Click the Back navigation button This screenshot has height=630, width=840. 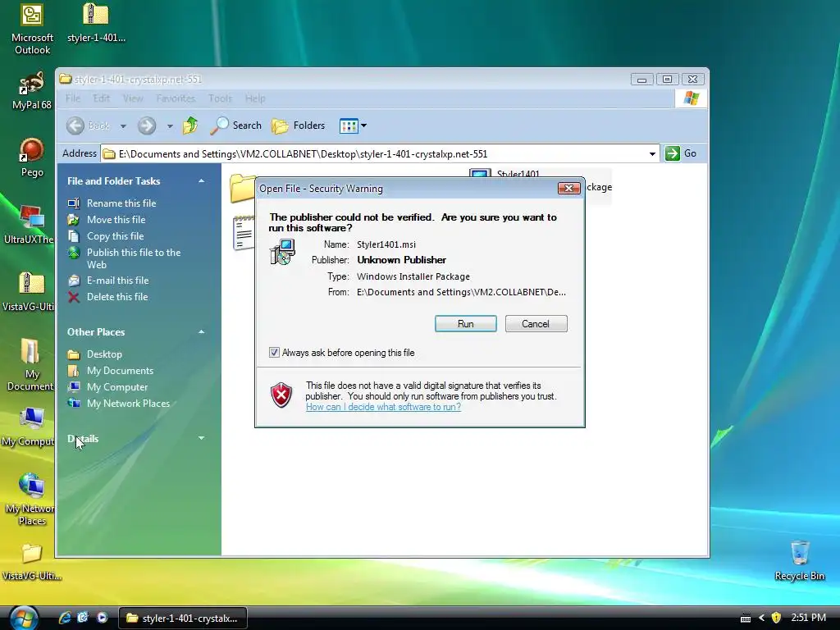point(89,126)
